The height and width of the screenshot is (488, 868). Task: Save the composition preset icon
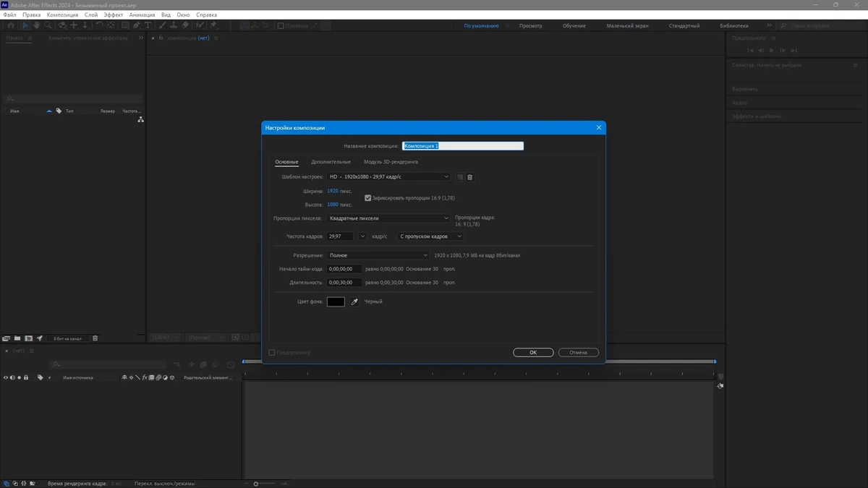459,177
